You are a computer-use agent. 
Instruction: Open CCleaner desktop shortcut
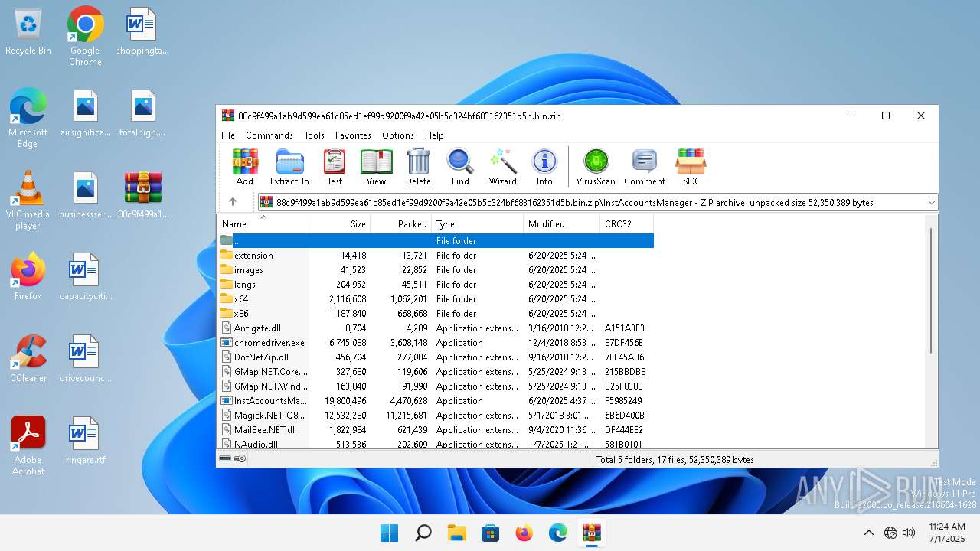tap(28, 358)
